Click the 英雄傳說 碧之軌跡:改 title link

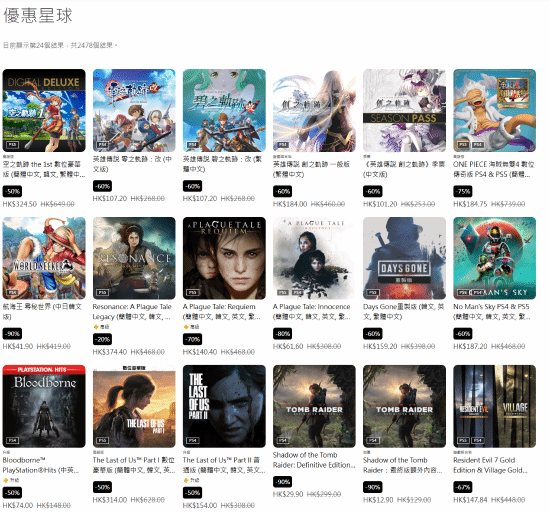(x=222, y=164)
